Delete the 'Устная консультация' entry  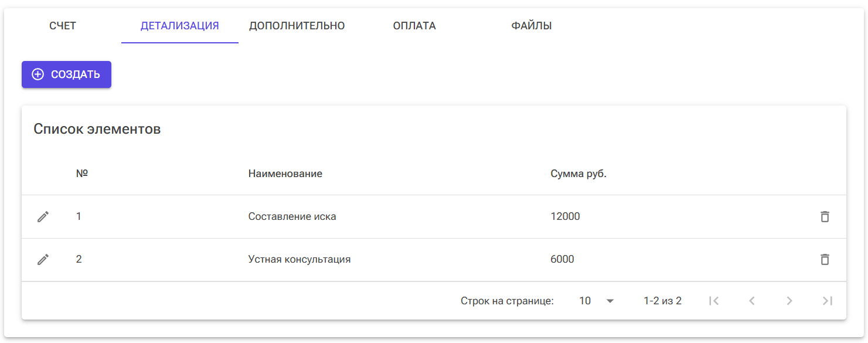tap(825, 259)
